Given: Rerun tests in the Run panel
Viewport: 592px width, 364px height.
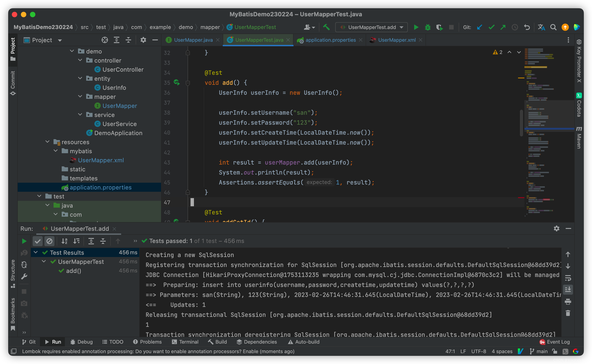Looking at the screenshot, I should 24,241.
